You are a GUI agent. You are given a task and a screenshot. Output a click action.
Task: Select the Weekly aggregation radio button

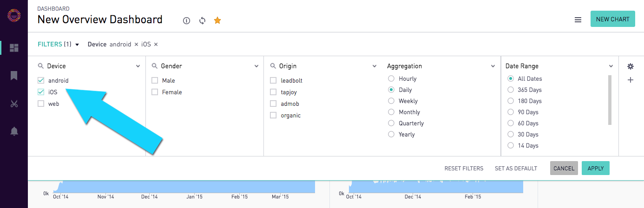click(x=391, y=101)
